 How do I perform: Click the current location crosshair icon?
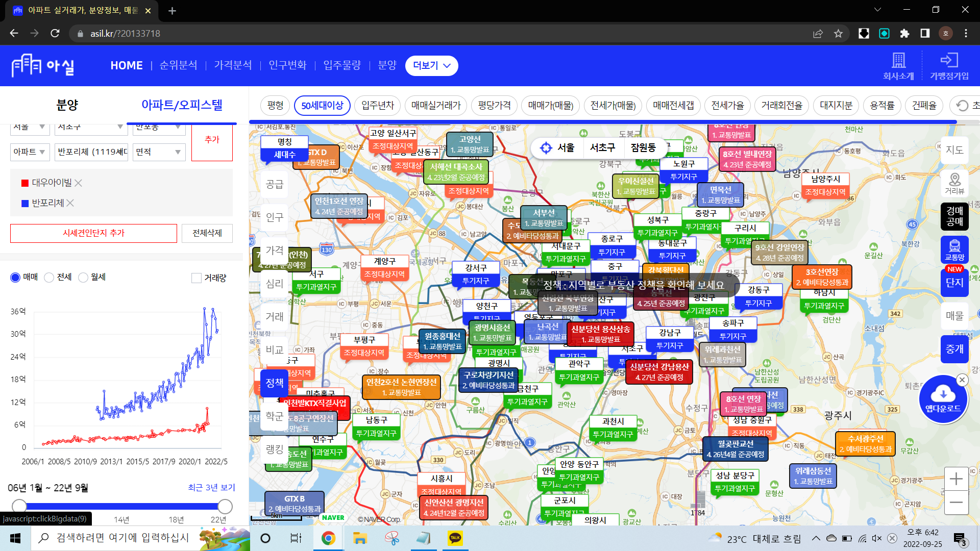point(546,148)
